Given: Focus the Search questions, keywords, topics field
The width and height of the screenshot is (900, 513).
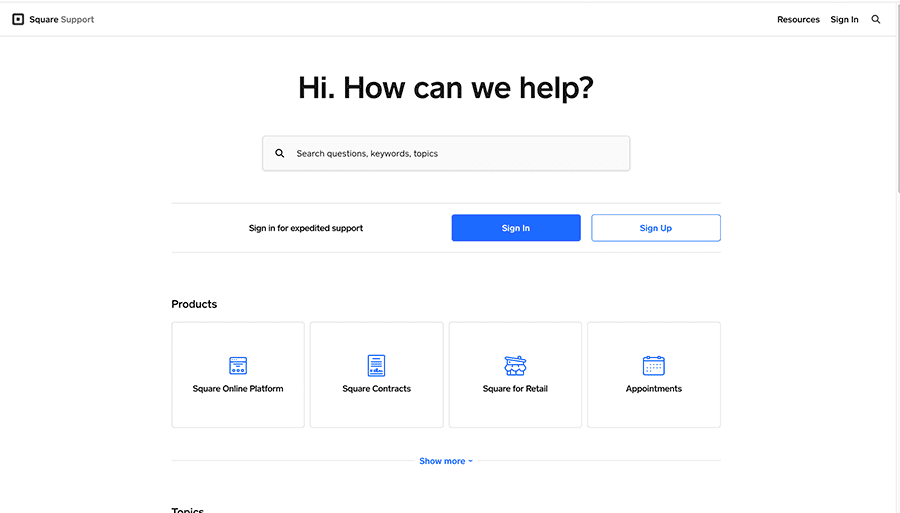Looking at the screenshot, I should click(446, 153).
